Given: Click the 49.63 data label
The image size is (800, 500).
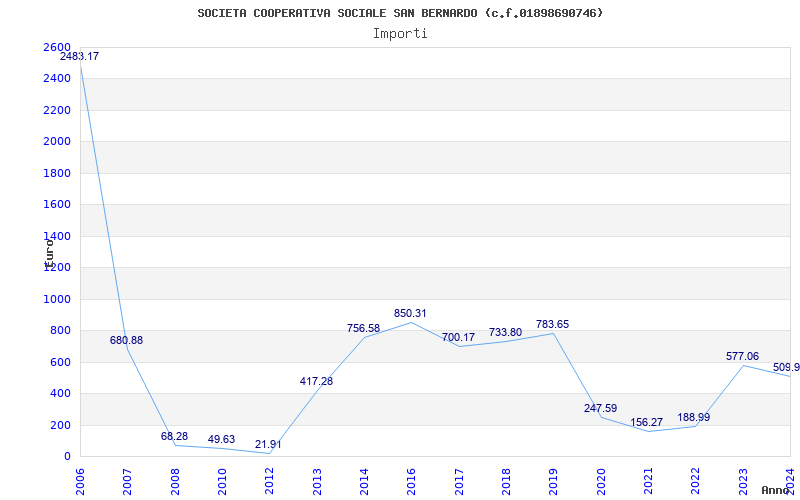Looking at the screenshot, I should [x=221, y=439].
